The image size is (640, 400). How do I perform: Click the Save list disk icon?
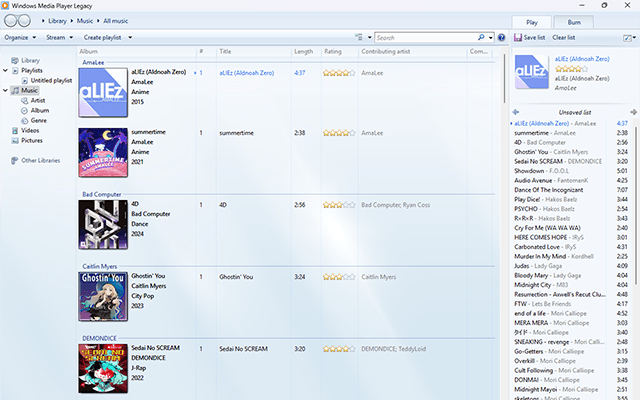pyautogui.click(x=518, y=38)
